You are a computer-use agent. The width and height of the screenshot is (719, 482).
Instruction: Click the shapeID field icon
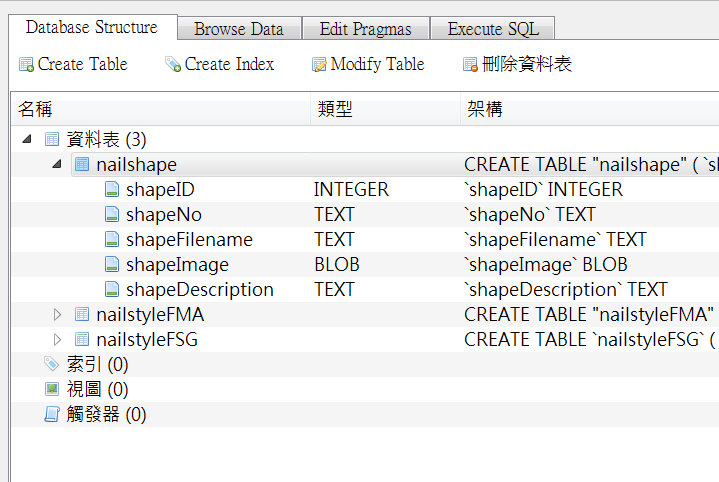pos(112,189)
